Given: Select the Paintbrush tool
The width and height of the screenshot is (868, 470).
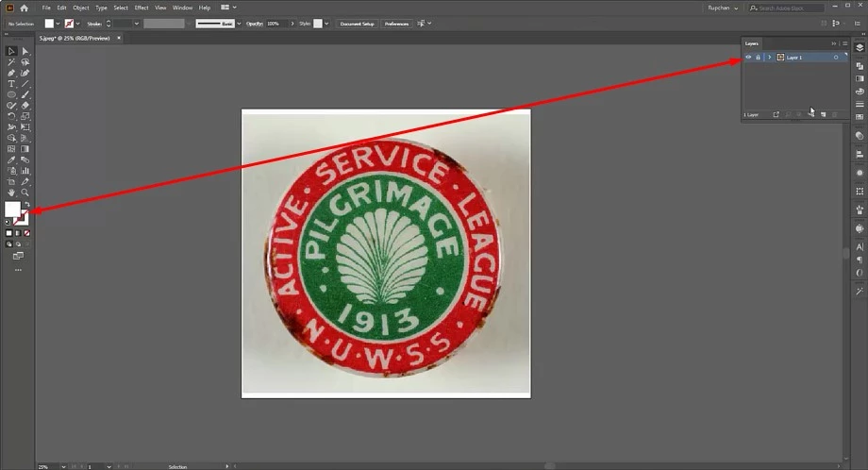Looking at the screenshot, I should [x=25, y=94].
